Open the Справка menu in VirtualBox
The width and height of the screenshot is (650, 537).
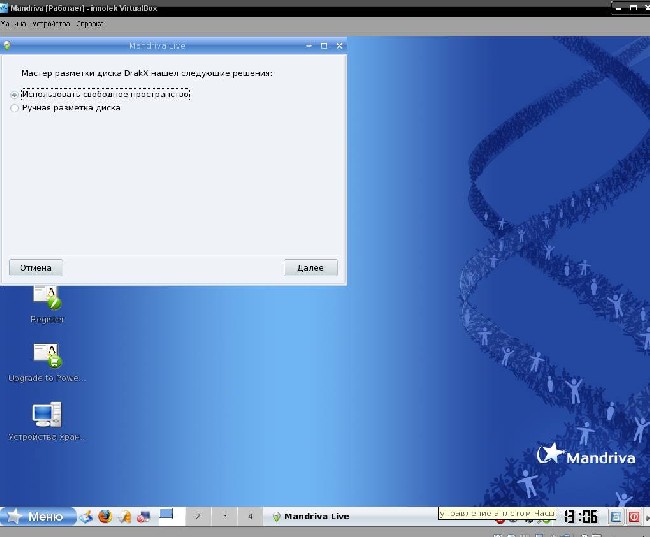click(x=90, y=24)
